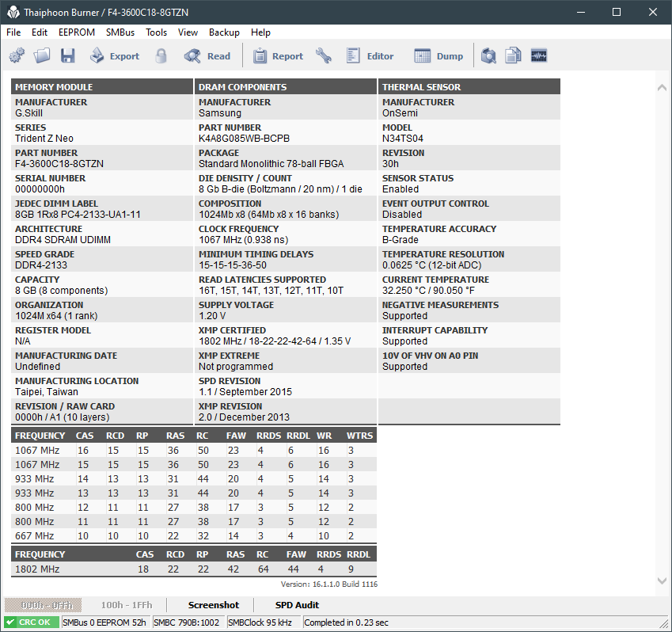Switch to the 100h - 1FFh page tab
This screenshot has width=672, height=632.
pos(127,605)
